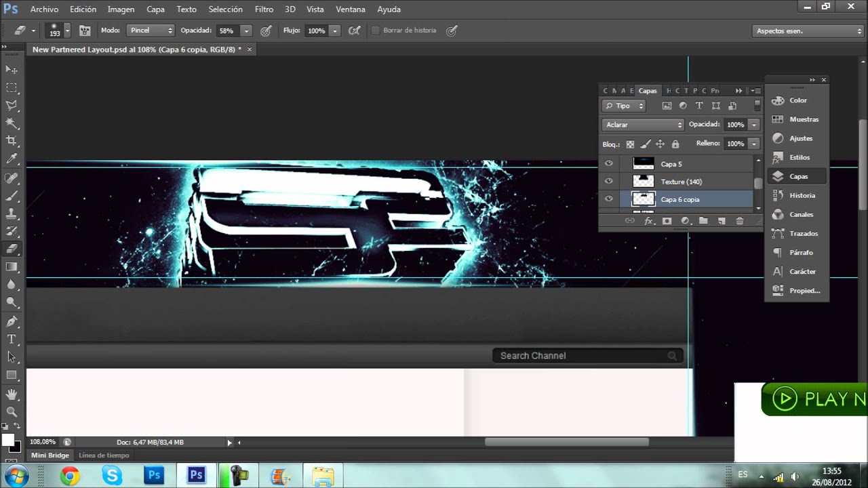Select the Zoom tool in toolbar
This screenshot has height=488, width=868.
pyautogui.click(x=12, y=411)
